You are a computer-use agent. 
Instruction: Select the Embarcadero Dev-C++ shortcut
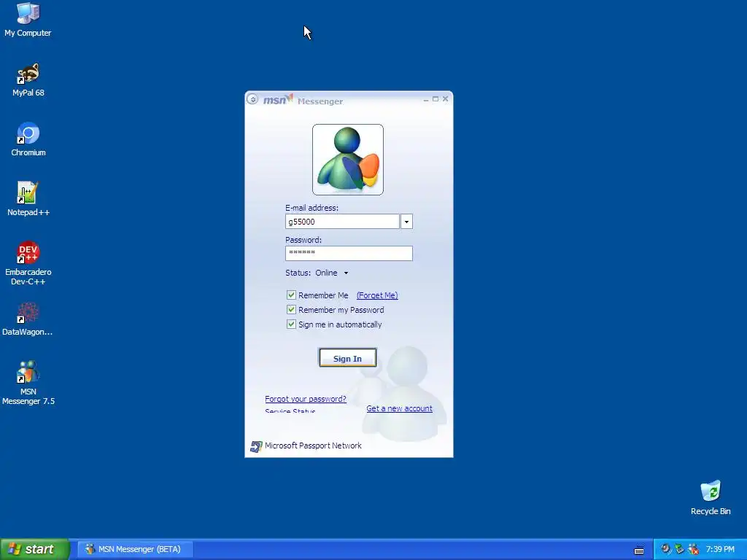pos(28,263)
